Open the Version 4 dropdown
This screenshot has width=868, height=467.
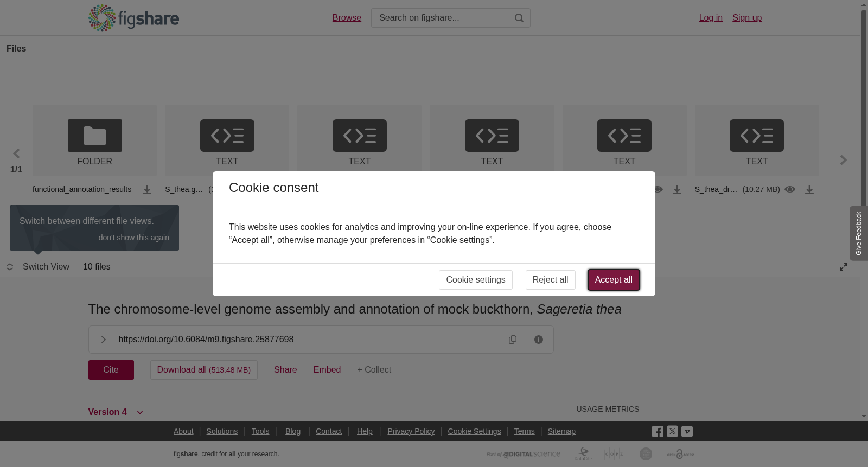pos(116,412)
